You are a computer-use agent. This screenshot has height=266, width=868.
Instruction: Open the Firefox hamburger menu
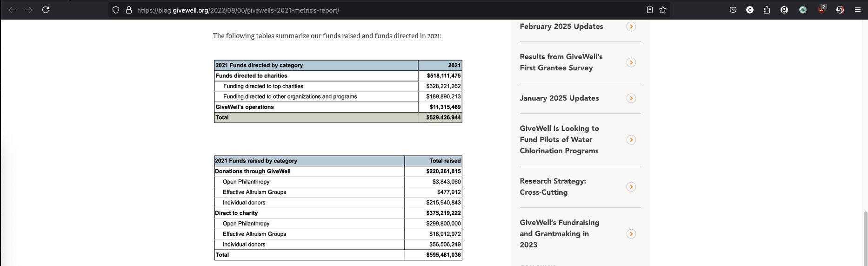(x=858, y=10)
